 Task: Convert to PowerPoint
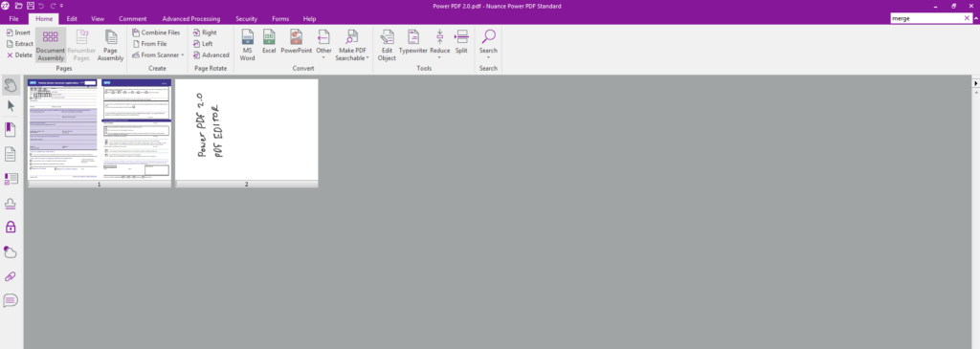(x=297, y=42)
